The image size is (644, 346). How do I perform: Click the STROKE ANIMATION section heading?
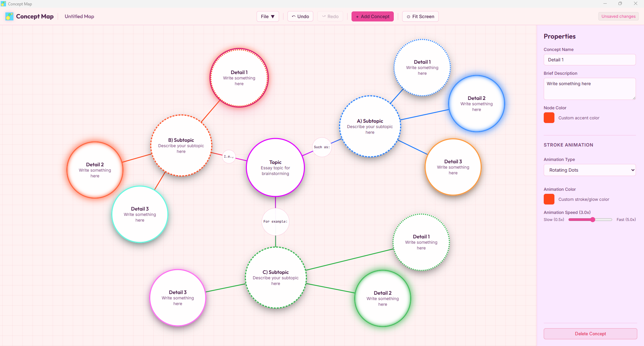(x=569, y=145)
